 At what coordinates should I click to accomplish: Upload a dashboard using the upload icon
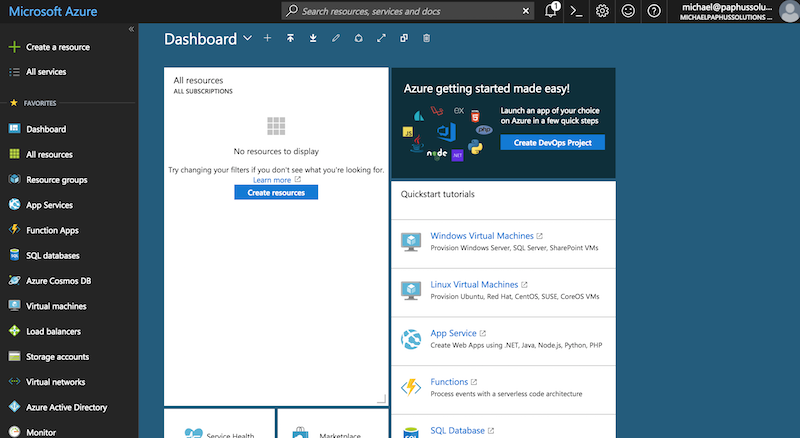click(x=290, y=38)
